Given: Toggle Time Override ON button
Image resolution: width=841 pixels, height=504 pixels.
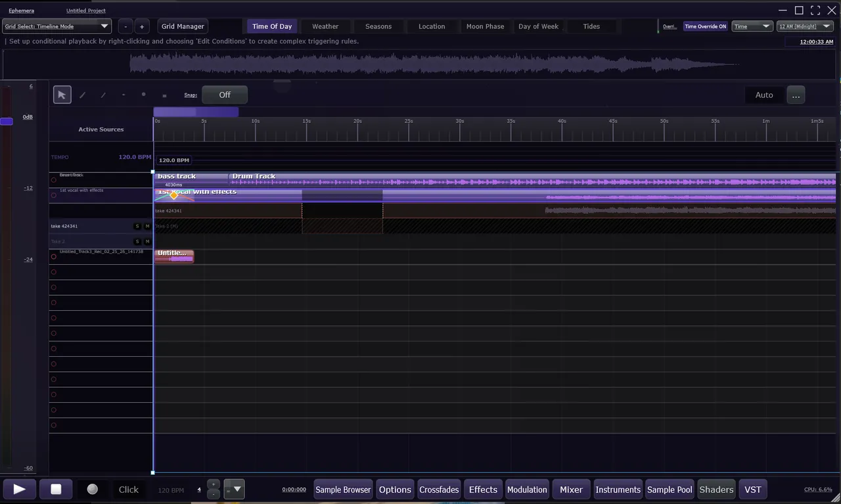Looking at the screenshot, I should click(705, 26).
